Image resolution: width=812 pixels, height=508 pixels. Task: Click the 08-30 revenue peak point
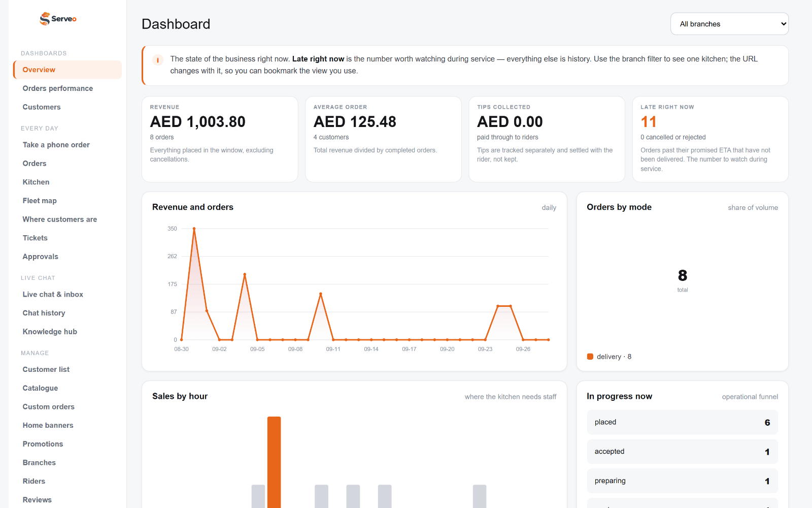(x=194, y=229)
